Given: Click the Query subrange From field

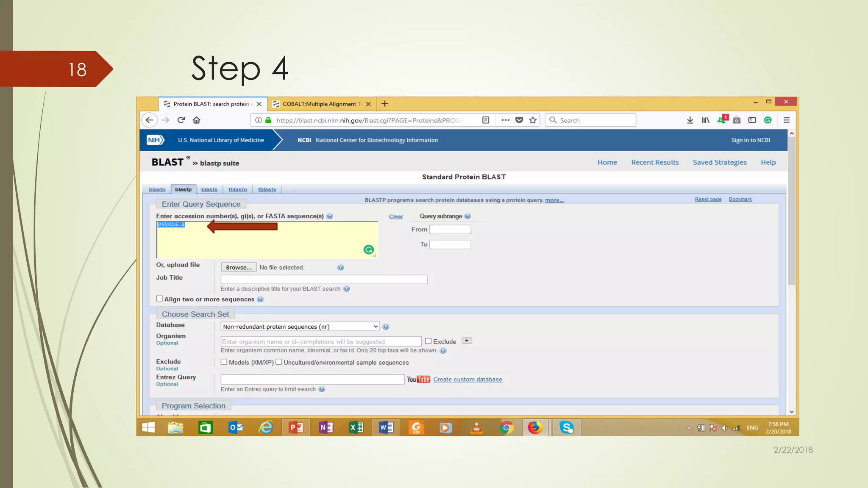Looking at the screenshot, I should click(x=450, y=229).
